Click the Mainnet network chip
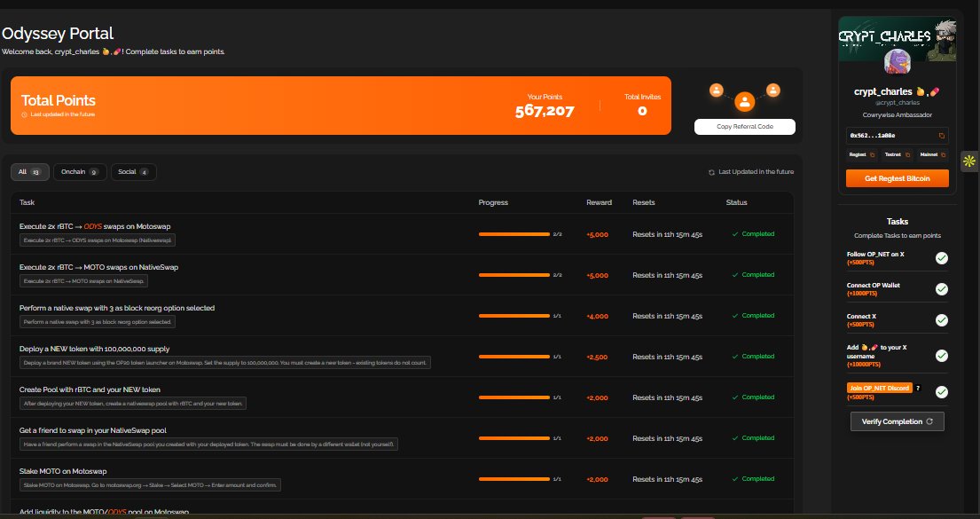 pyautogui.click(x=932, y=155)
